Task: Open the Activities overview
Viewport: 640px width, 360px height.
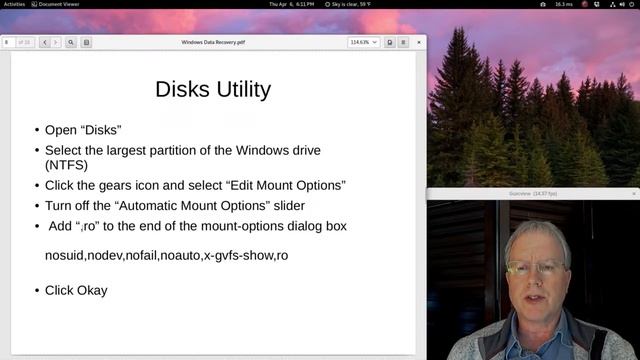Action: tap(14, 4)
